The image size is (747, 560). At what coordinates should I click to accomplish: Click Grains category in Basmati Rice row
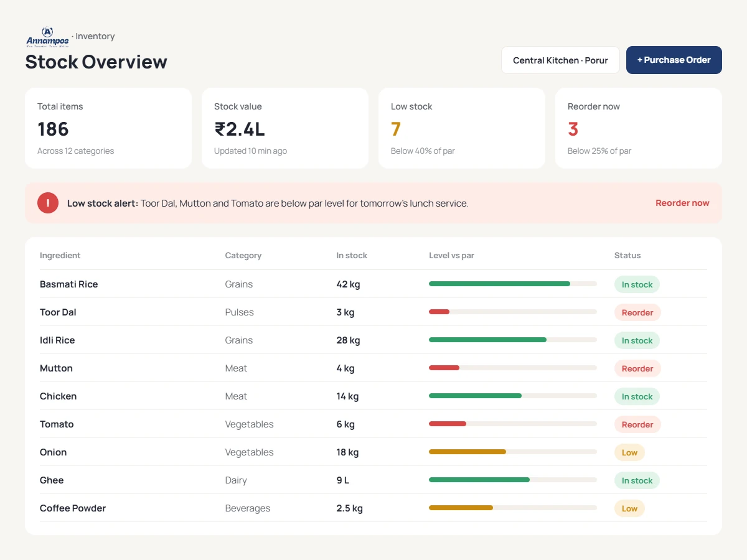[x=239, y=284]
